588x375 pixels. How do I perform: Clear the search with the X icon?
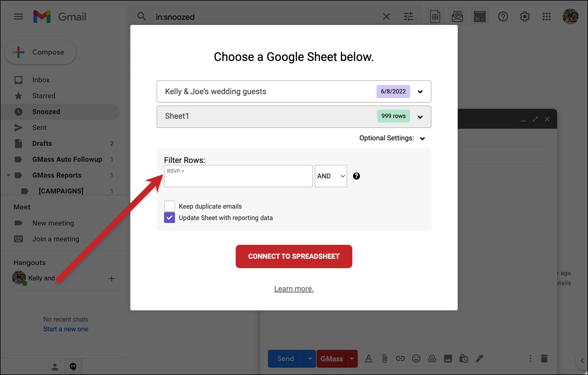386,17
